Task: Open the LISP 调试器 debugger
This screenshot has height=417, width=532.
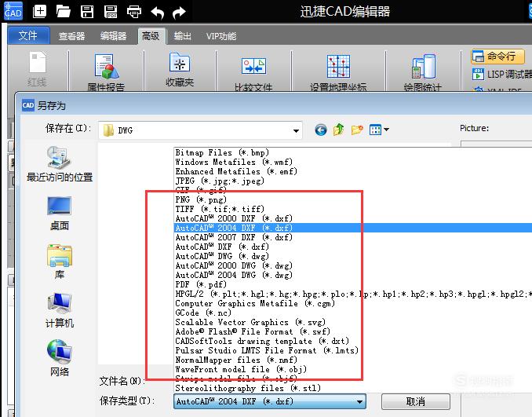Action: coord(502,74)
